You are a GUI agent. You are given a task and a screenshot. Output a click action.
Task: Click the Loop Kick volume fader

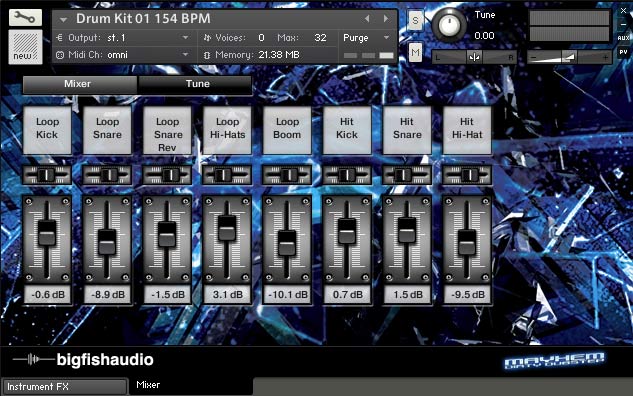(47, 233)
